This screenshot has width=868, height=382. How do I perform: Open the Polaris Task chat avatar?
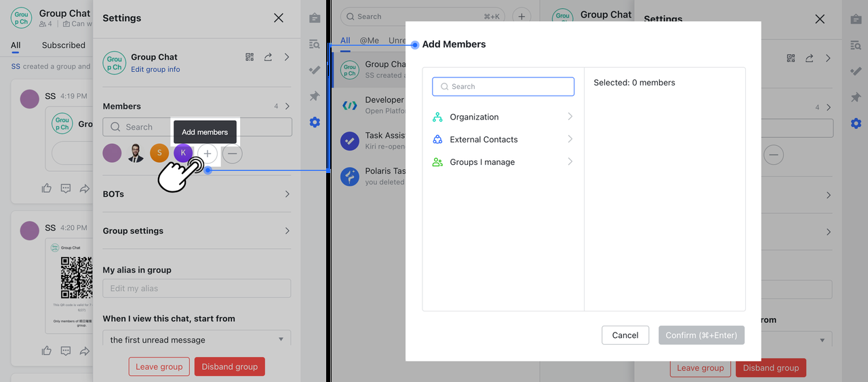pos(350,176)
